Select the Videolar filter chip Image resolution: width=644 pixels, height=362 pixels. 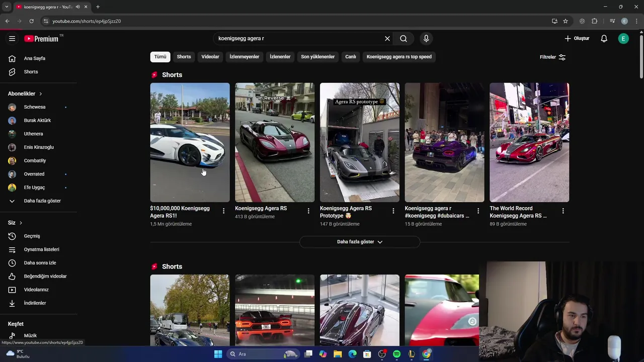click(x=210, y=57)
